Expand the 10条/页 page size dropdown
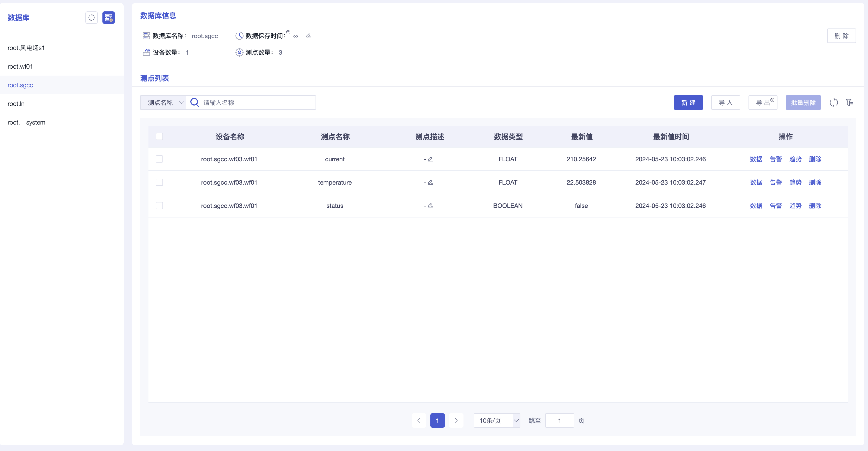The image size is (868, 451). click(x=497, y=421)
